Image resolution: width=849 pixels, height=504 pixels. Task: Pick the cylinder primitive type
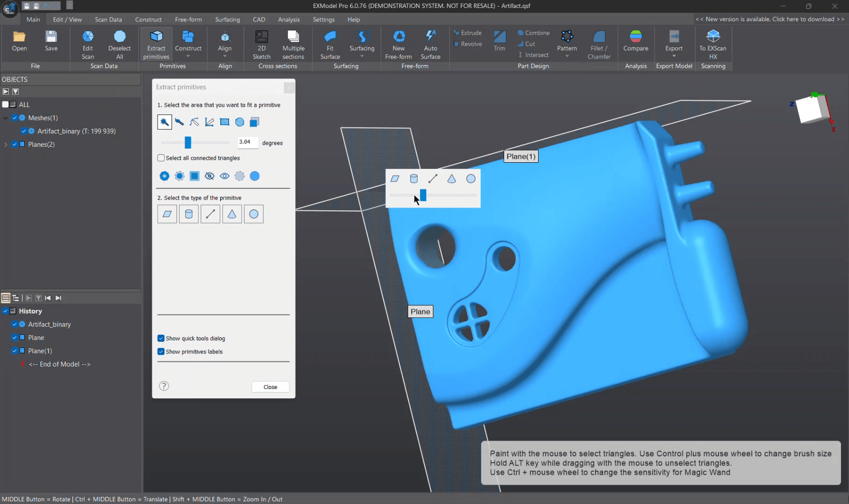click(189, 214)
